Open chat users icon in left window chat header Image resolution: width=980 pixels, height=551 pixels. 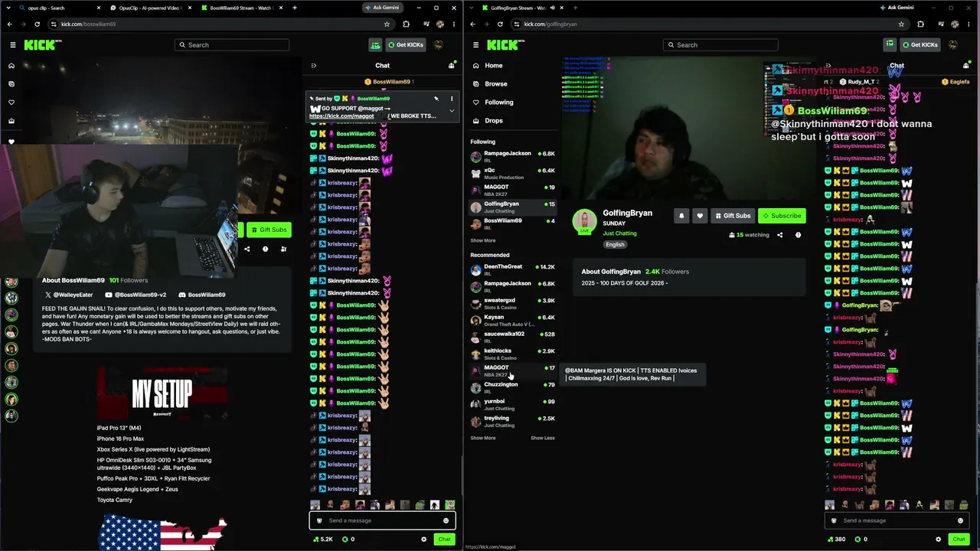[452, 66]
